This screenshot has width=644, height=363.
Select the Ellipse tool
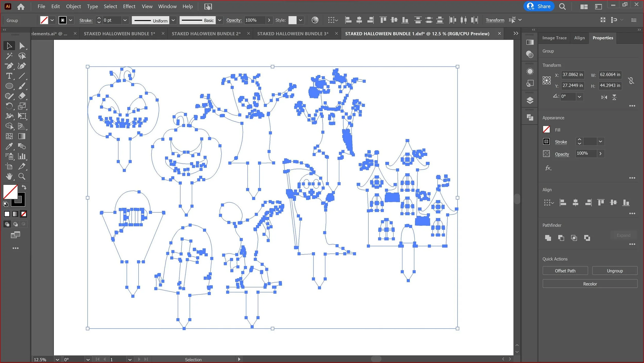[9, 86]
